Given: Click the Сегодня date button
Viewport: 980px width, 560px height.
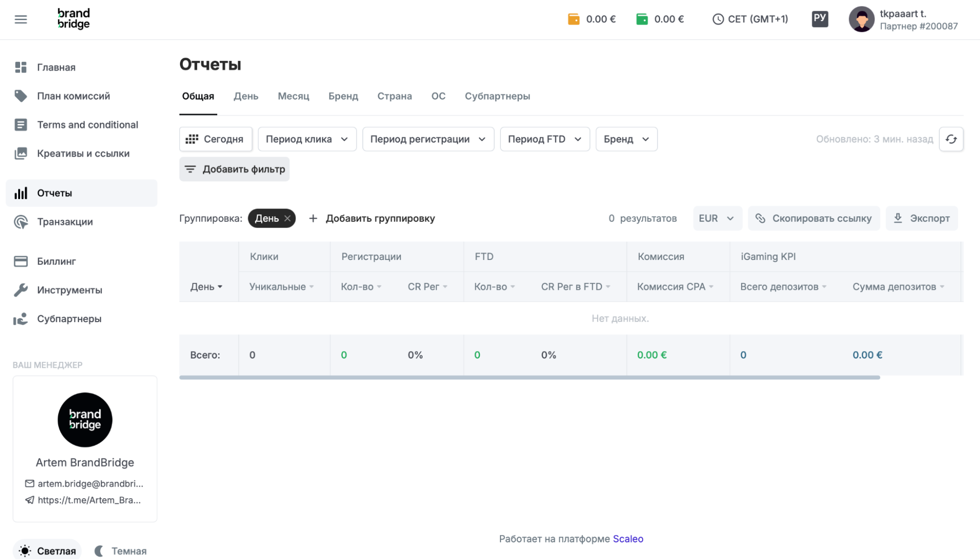Looking at the screenshot, I should click(216, 139).
